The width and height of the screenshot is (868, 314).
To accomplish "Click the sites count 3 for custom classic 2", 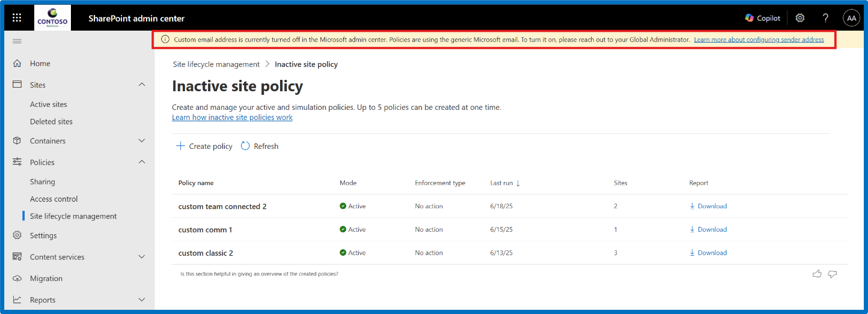I will point(616,253).
